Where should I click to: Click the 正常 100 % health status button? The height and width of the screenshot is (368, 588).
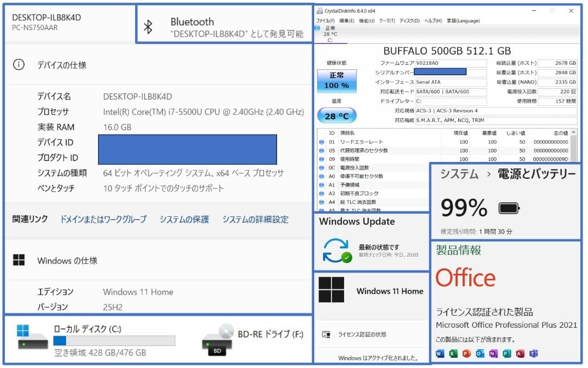[337, 81]
